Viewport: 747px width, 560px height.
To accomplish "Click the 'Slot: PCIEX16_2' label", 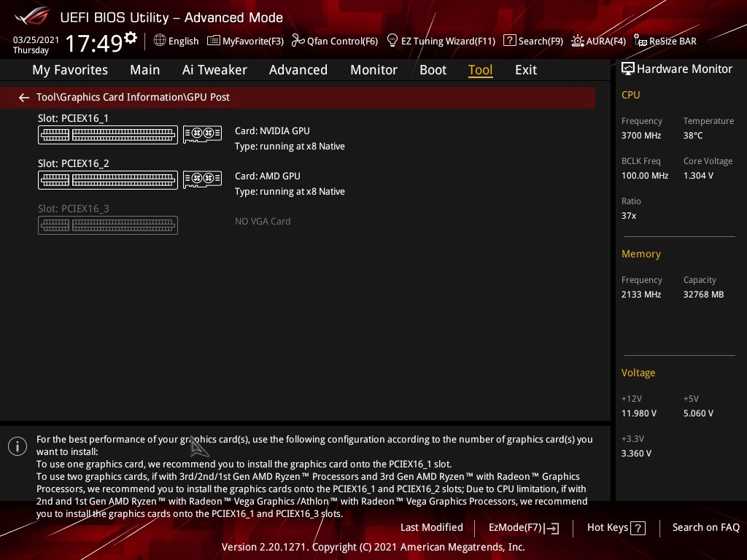I will 74,163.
